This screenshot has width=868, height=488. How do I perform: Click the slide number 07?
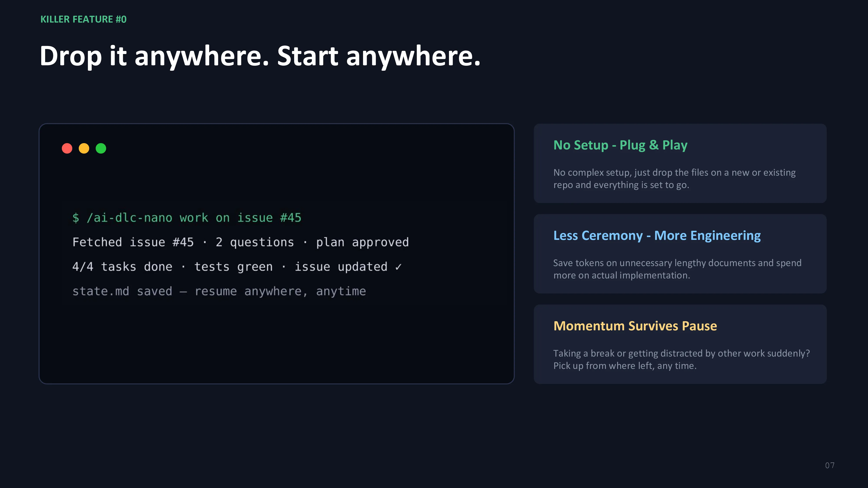coord(830,465)
